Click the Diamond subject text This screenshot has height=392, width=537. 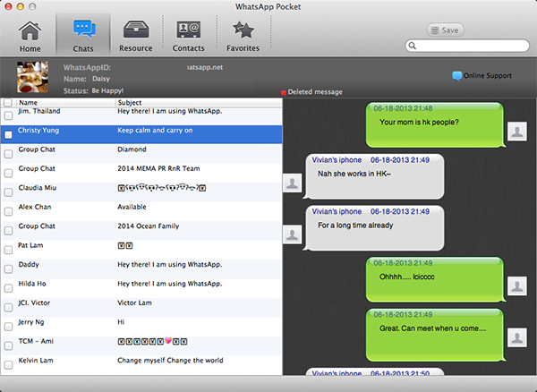click(x=132, y=149)
